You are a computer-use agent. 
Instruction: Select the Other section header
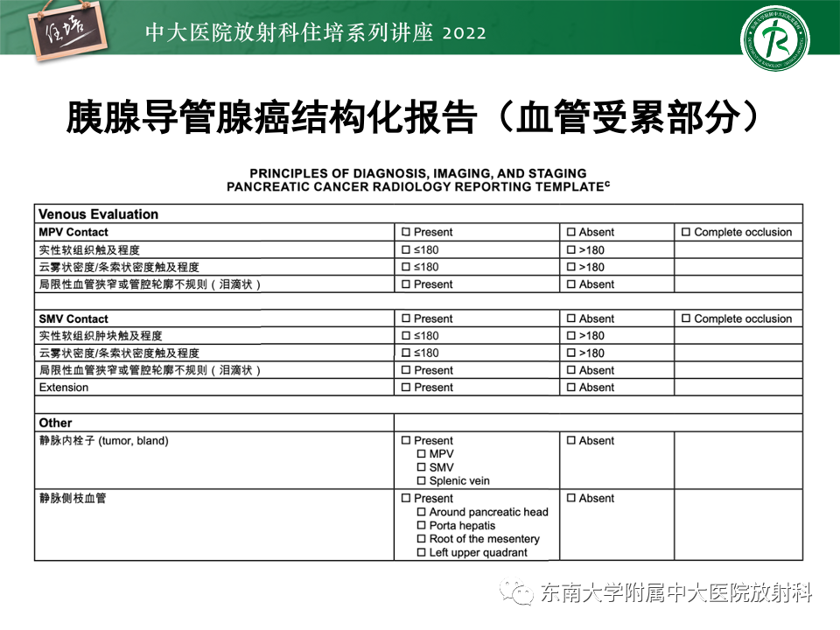click(x=55, y=423)
